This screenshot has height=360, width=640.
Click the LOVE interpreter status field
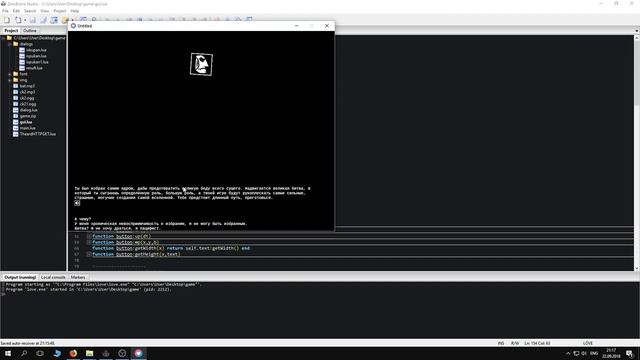[588, 343]
